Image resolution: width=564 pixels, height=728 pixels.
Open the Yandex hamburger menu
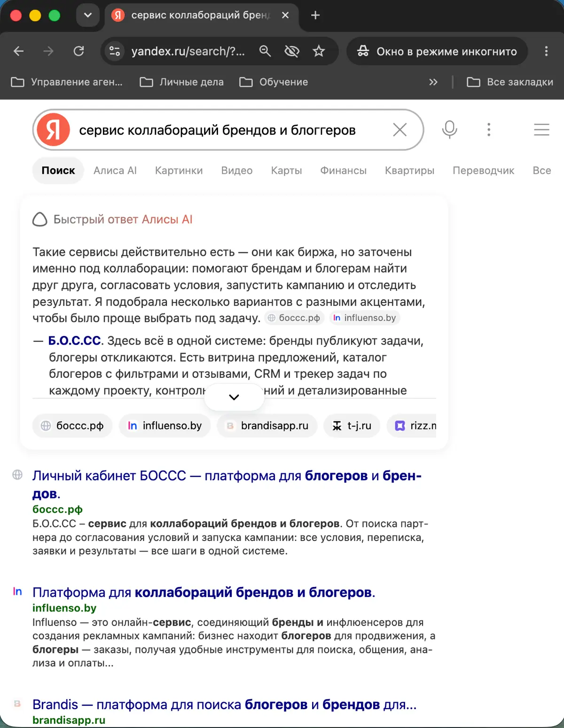(541, 130)
